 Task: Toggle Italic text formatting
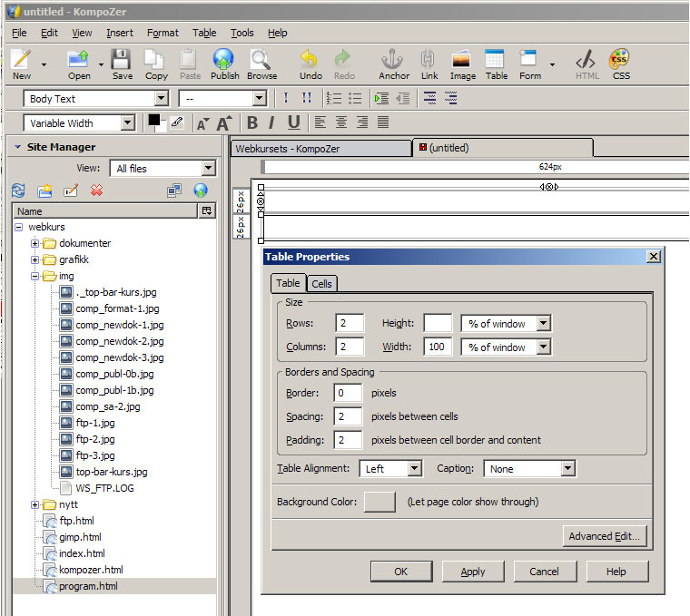[x=273, y=122]
